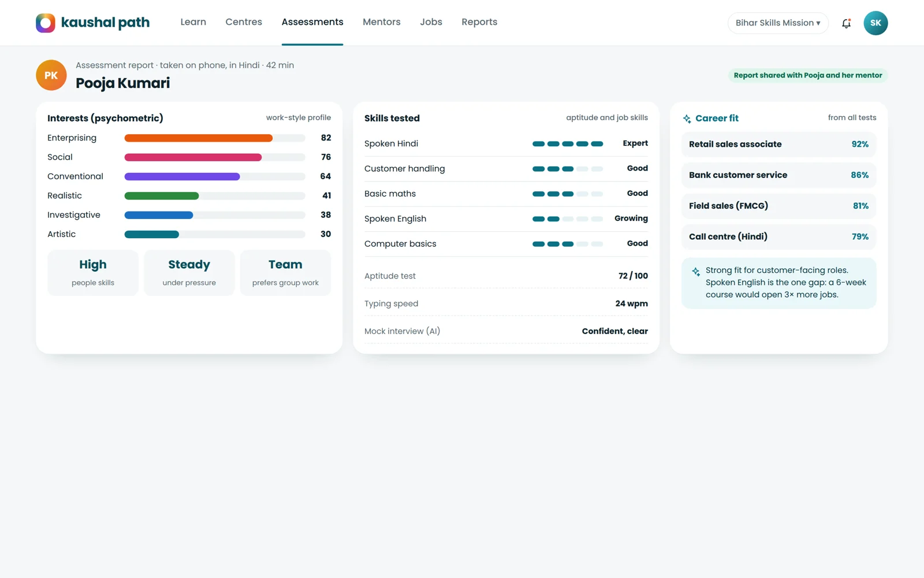Click the Social score value 76

tap(326, 157)
